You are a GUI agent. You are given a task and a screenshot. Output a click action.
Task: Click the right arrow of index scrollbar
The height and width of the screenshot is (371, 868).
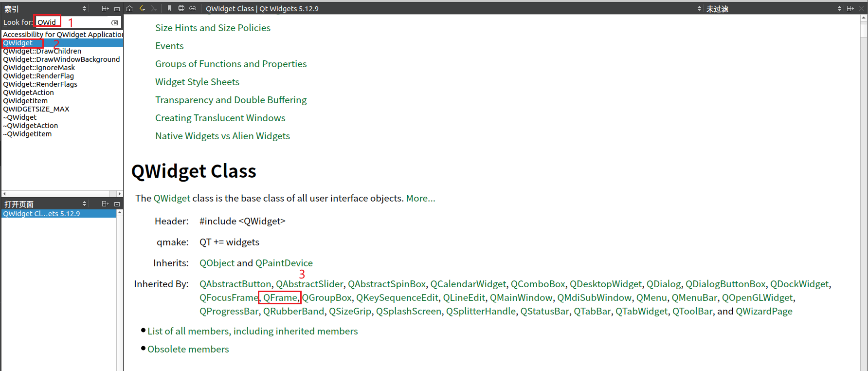pos(120,194)
